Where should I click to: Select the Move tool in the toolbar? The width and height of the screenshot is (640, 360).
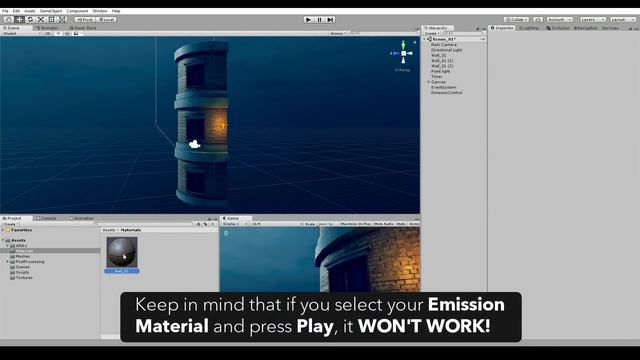pos(19,19)
